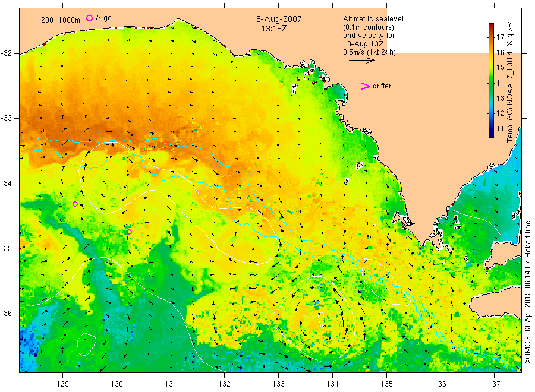Click the 'drifter' legend label
The image size is (535, 392).
click(382, 86)
